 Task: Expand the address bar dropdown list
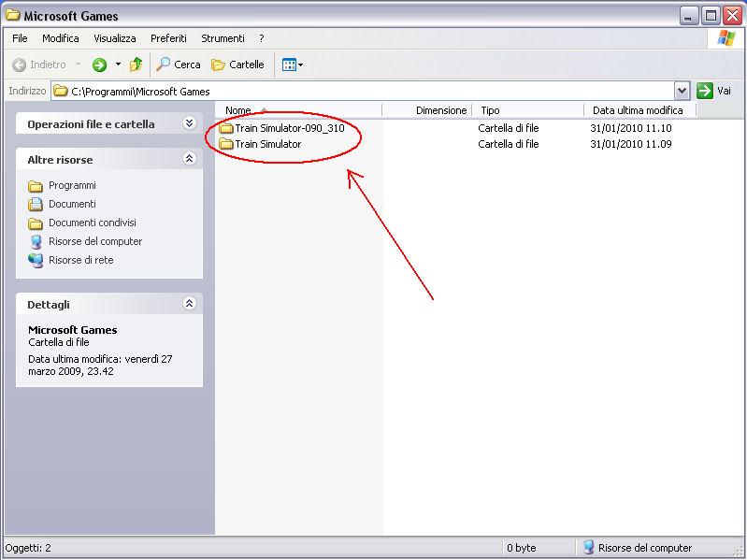coord(682,91)
